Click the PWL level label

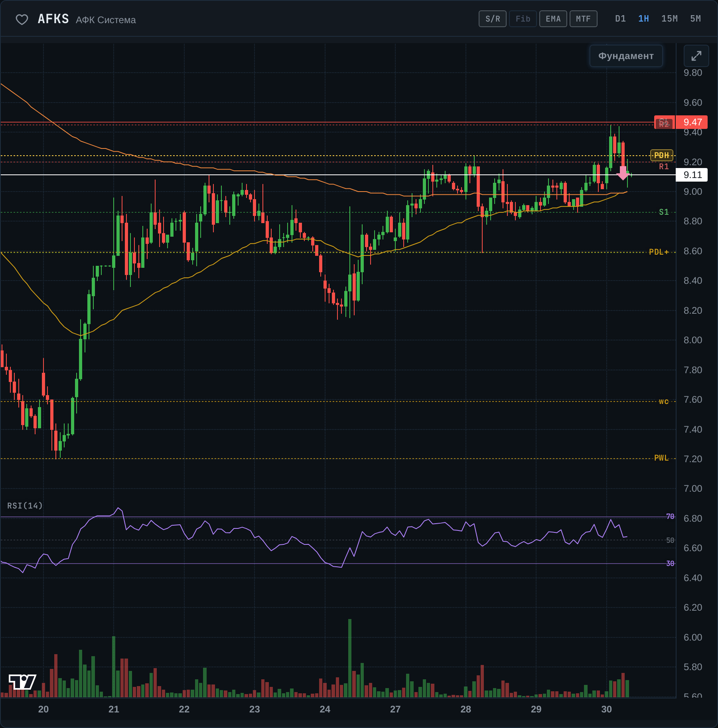coord(662,458)
